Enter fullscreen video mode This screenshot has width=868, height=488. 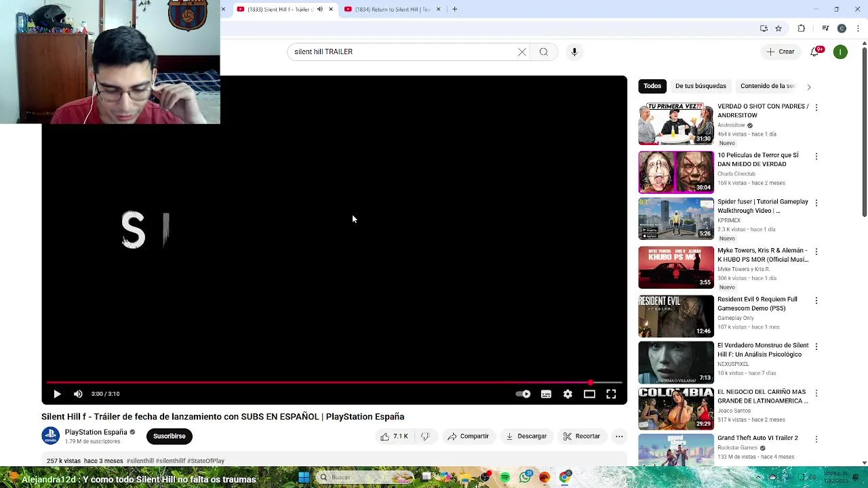pyautogui.click(x=611, y=394)
